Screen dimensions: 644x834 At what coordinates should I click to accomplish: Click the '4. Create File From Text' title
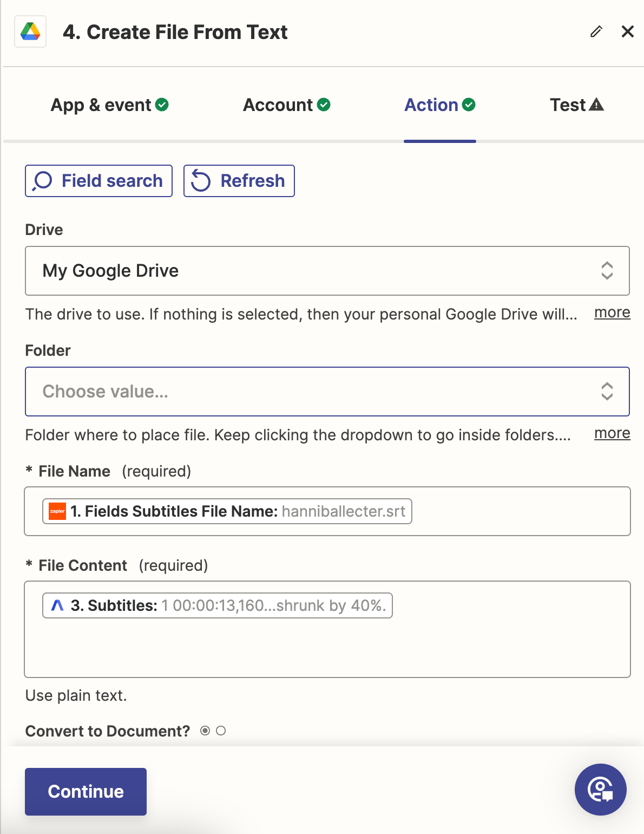(175, 32)
